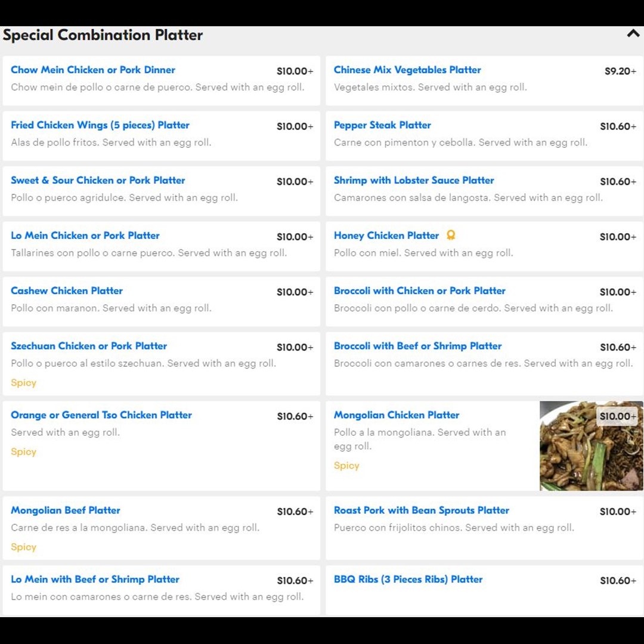Click the Spicy label under Mongolian Beef Platter
Image resolution: width=644 pixels, height=644 pixels.
point(23,547)
